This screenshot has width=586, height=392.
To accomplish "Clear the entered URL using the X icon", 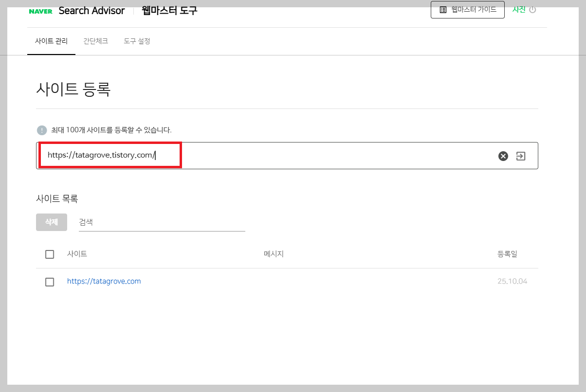I will coord(503,156).
